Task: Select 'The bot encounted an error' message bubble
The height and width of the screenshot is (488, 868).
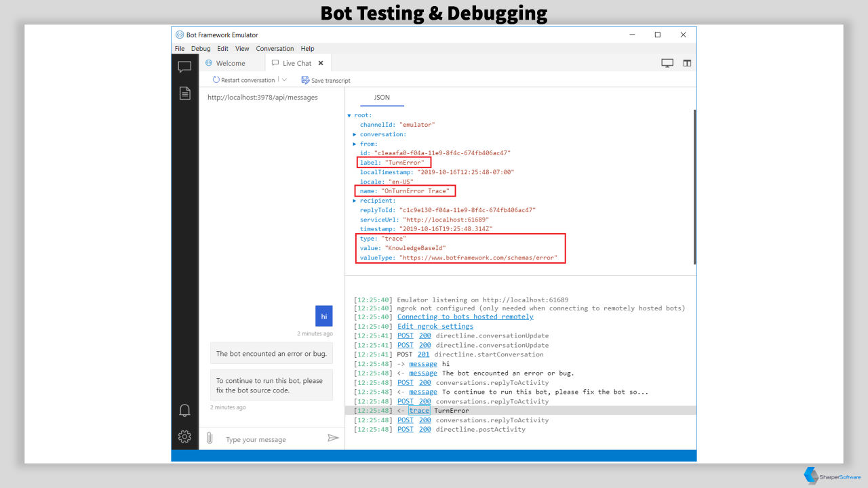Action: (271, 353)
